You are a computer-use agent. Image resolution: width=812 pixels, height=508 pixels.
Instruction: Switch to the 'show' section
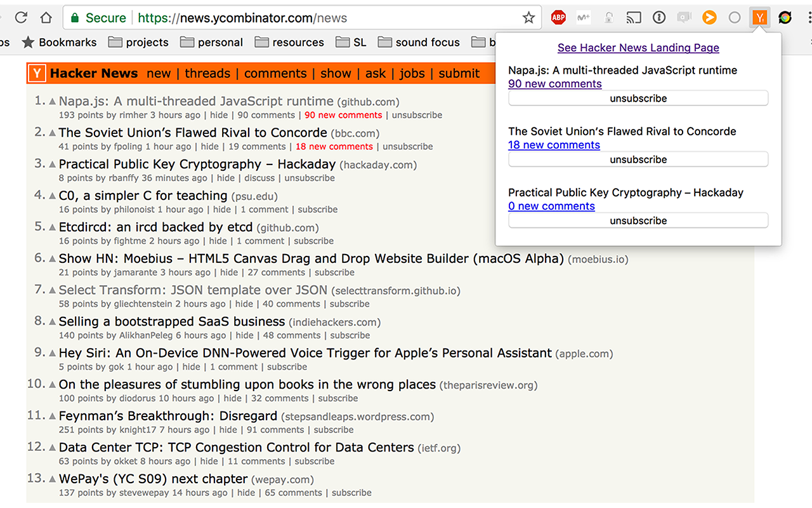coord(336,74)
